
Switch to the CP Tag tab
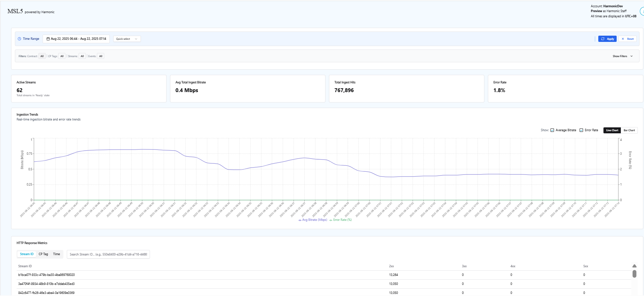(x=43, y=254)
